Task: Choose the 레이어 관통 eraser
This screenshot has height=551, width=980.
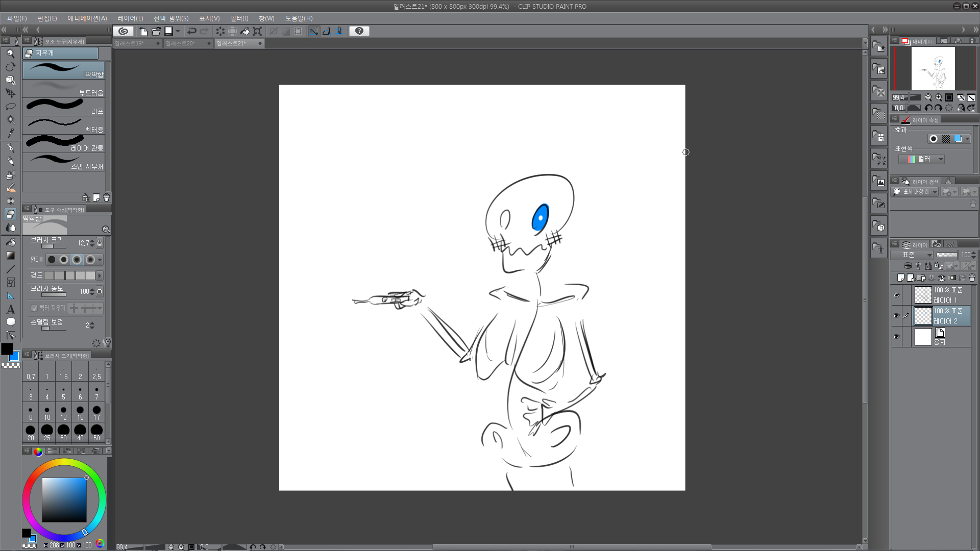Action: pos(64,144)
